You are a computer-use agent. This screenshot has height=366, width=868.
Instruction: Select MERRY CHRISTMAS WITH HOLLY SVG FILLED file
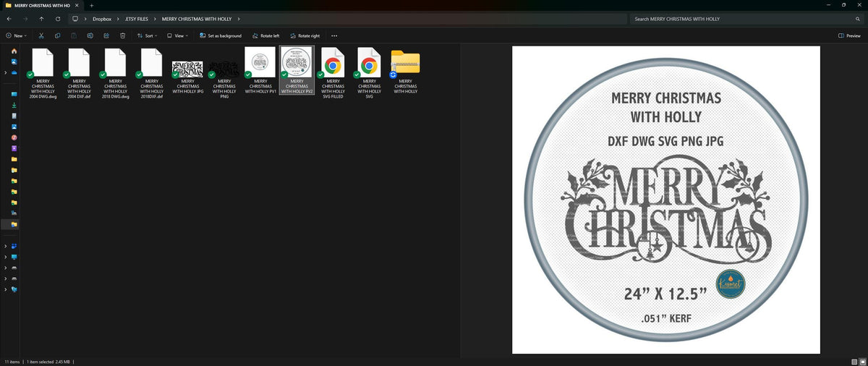tap(333, 73)
